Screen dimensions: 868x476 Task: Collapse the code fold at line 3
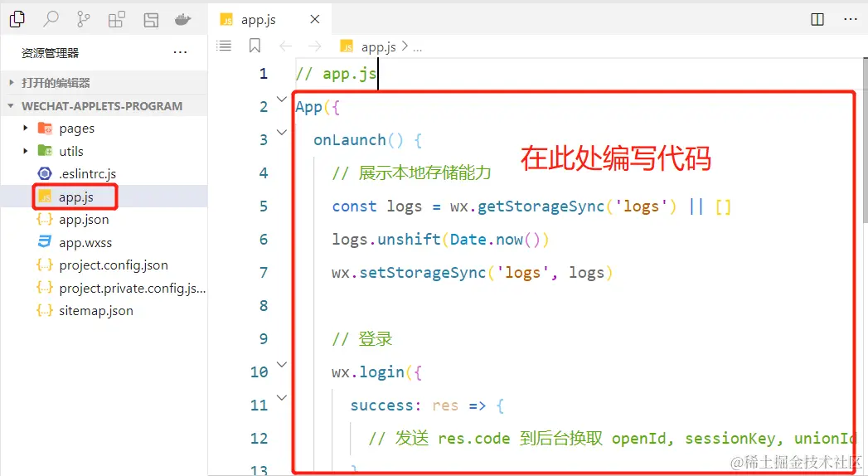point(282,133)
